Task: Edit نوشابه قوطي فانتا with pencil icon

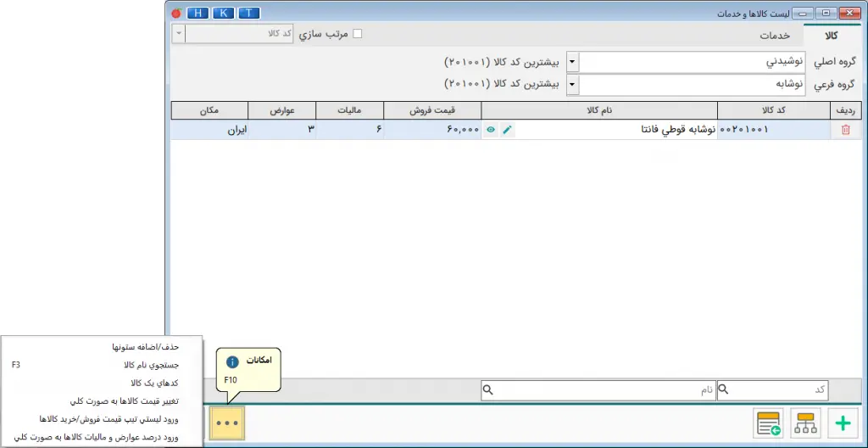Action: point(507,130)
